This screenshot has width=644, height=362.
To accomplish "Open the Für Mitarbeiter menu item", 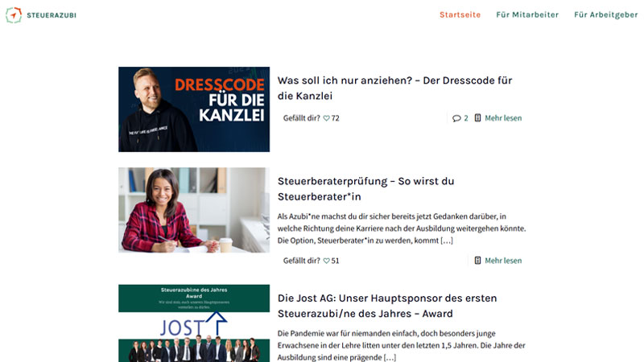I will pyautogui.click(x=527, y=14).
